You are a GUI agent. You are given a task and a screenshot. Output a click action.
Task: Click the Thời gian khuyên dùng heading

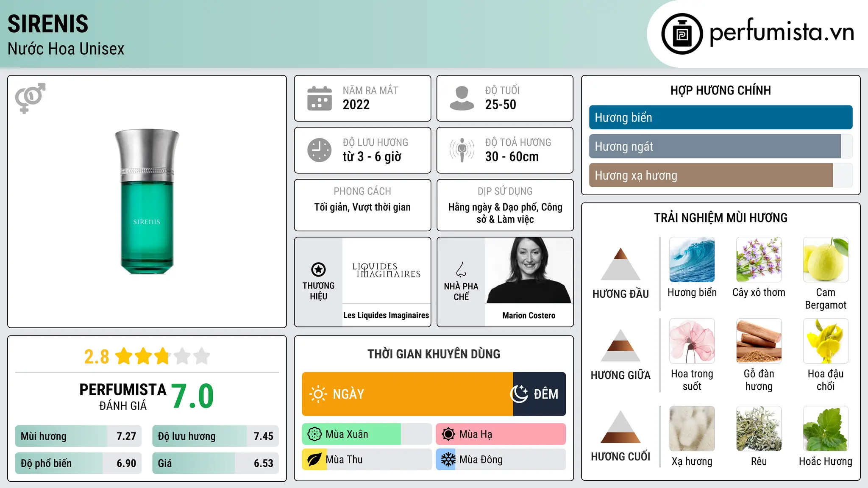[x=434, y=354]
